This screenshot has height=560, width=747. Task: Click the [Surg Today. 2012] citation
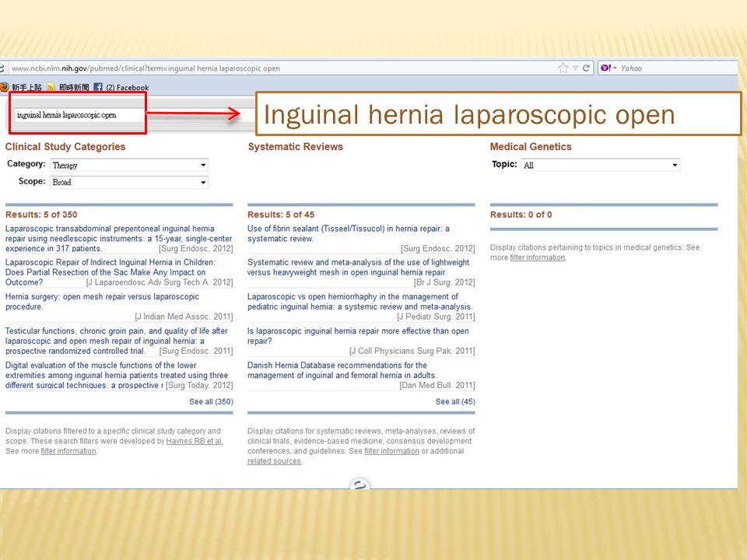click(x=199, y=385)
